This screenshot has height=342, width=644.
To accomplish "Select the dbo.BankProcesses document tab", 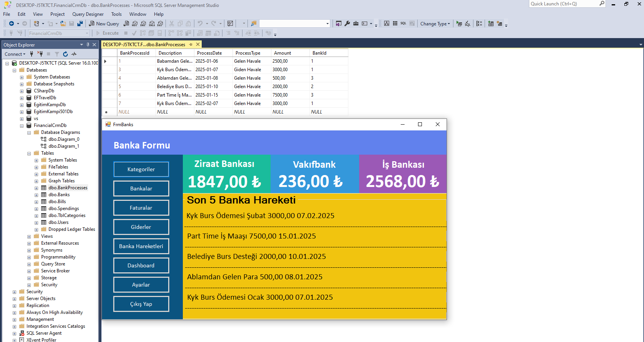I will (x=144, y=45).
